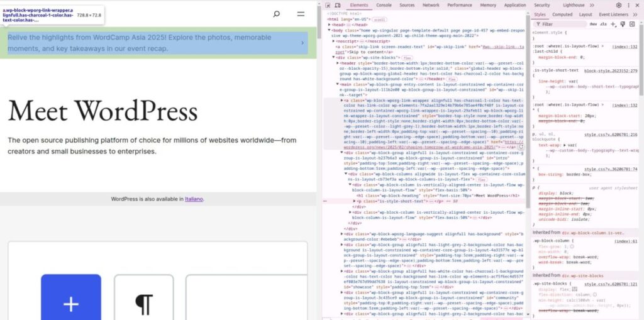Select the Elements tab
644x320 pixels.
point(359,5)
